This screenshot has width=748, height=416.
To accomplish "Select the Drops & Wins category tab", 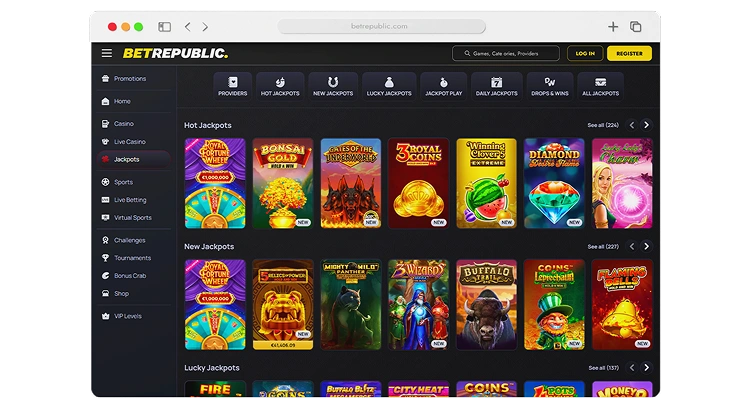I will pyautogui.click(x=550, y=86).
